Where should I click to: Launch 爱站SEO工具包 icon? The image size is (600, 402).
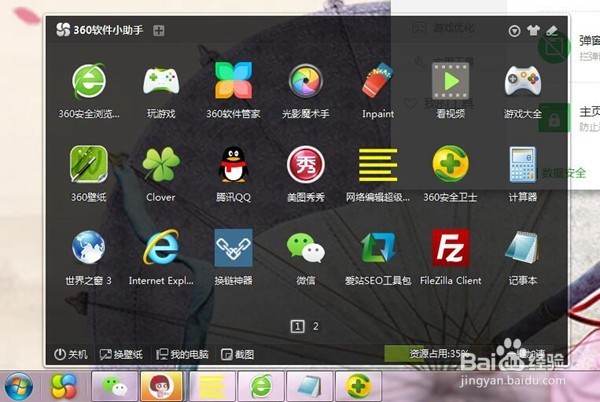click(378, 247)
